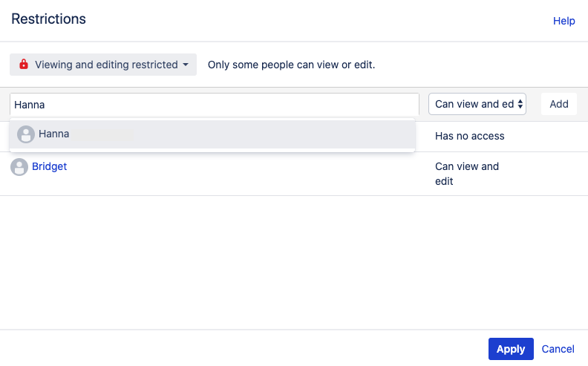Open the Help link
The height and width of the screenshot is (366, 588).
563,21
